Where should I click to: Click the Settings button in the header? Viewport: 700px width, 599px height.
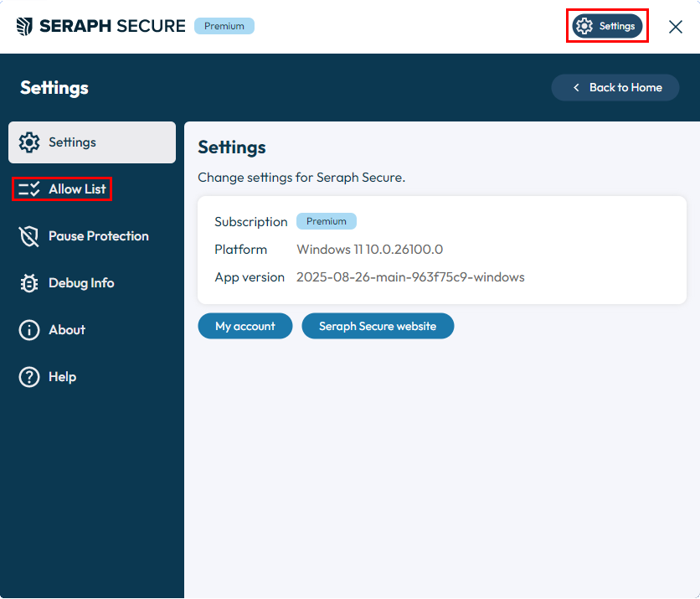[x=607, y=26]
